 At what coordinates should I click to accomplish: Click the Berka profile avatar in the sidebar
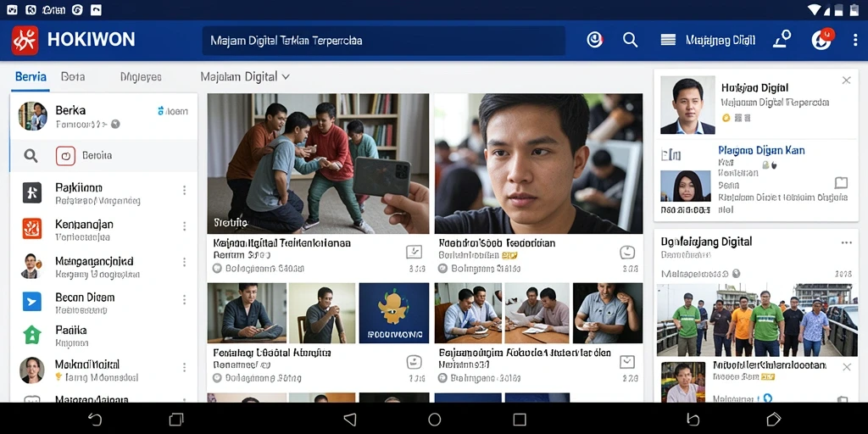[x=33, y=115]
